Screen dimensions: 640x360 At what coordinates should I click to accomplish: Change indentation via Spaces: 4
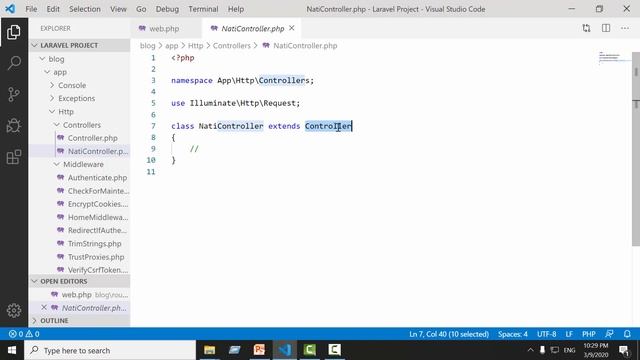pos(512,334)
